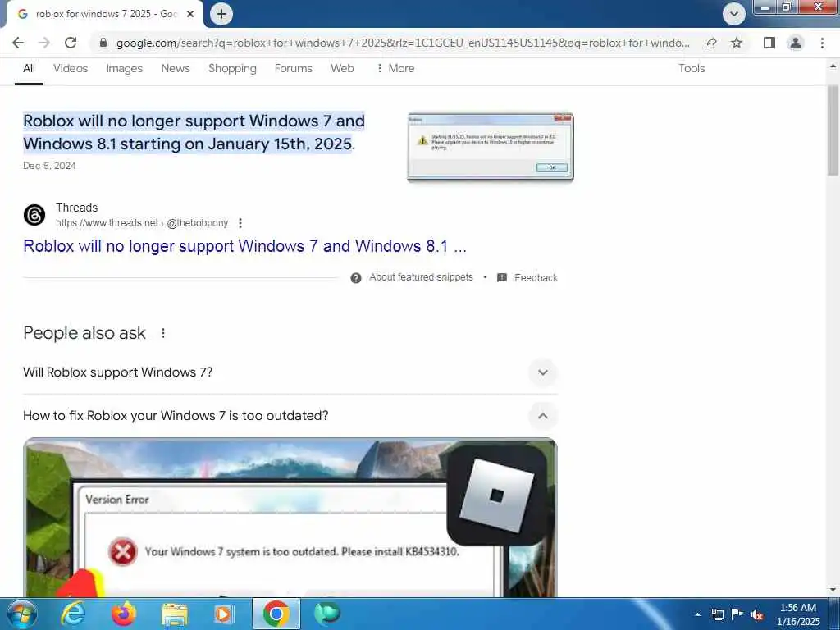Click the network tray icon
The height and width of the screenshot is (630, 840).
717,614
